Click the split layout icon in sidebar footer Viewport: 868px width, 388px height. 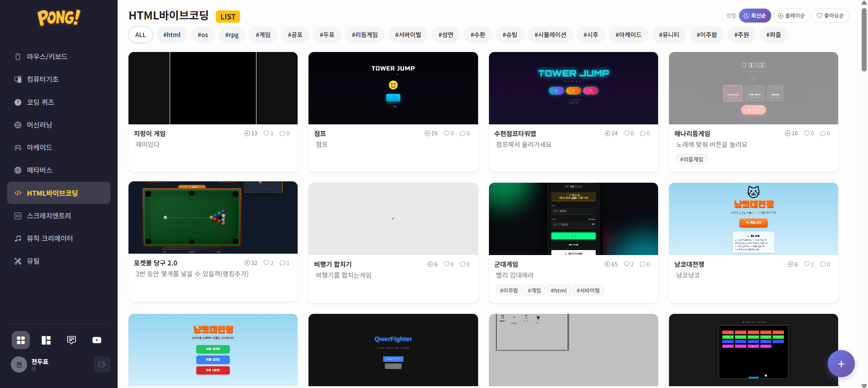click(x=46, y=340)
